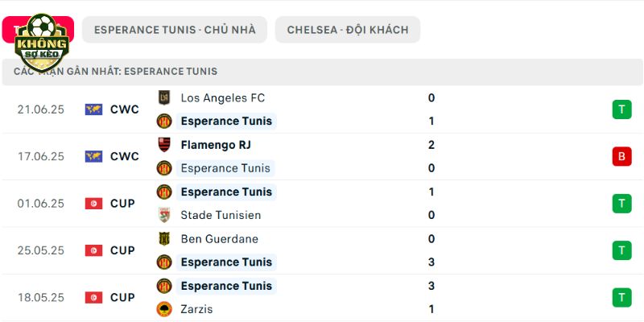The image size is (644, 322).
Task: Open the 18.05.25 match row date
Action: [x=41, y=298]
